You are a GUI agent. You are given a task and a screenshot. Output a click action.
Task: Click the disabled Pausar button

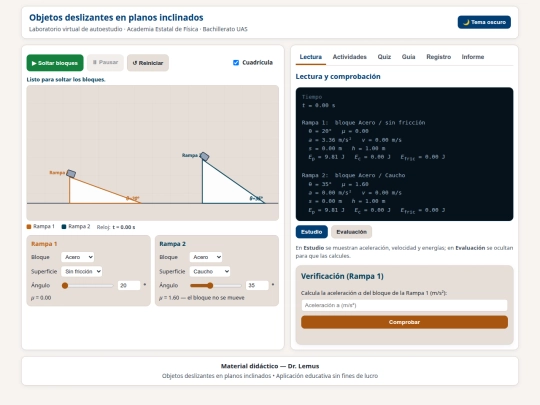(105, 63)
